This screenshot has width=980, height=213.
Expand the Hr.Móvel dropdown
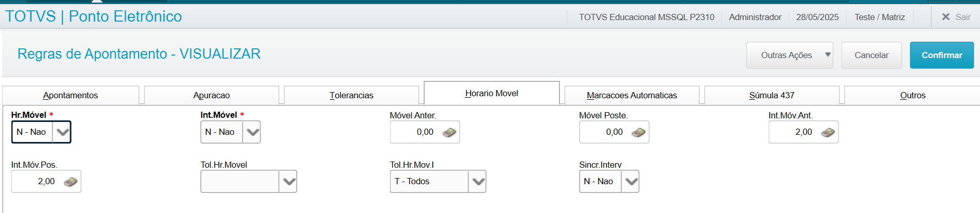[62, 132]
